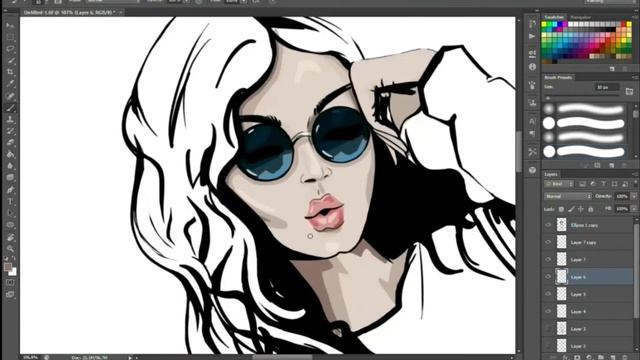Hide Layer 6 with eye icon
The image size is (640, 360).
548,277
